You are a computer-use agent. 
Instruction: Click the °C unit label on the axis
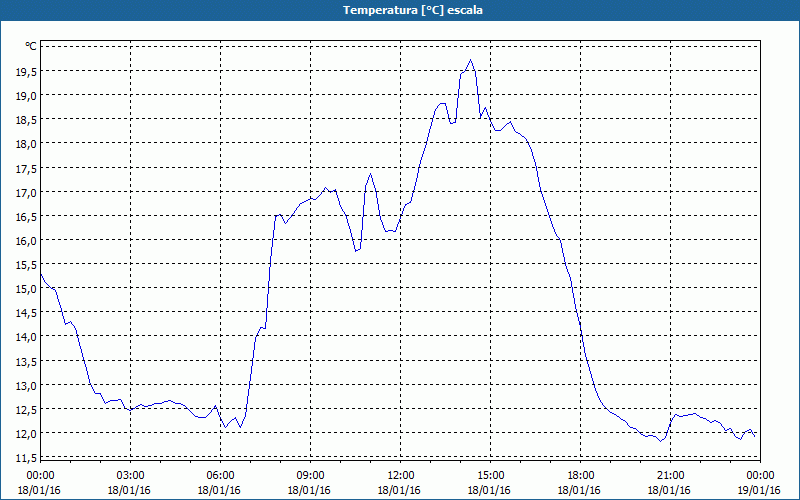(x=31, y=46)
